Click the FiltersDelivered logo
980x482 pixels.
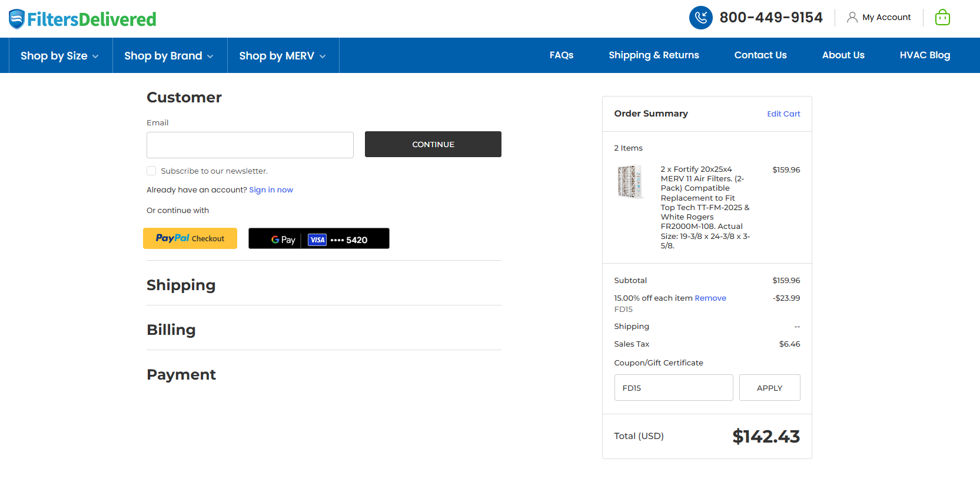(x=82, y=19)
